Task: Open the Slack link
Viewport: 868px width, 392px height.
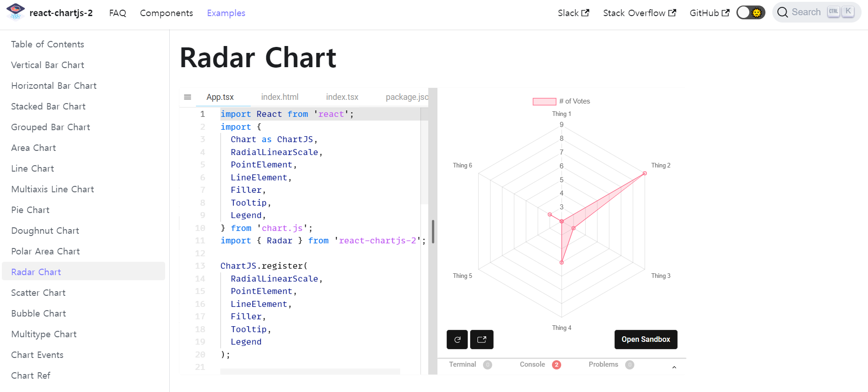Action: 574,13
